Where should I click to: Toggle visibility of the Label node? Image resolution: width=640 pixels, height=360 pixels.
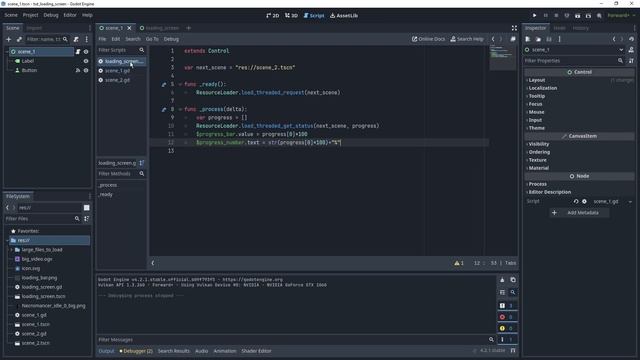pyautogui.click(x=86, y=61)
